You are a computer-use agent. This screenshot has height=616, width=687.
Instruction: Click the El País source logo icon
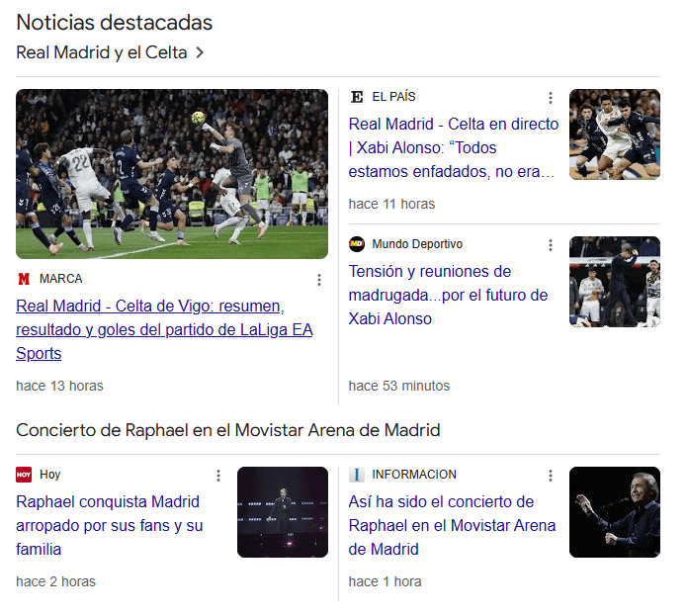click(x=357, y=97)
